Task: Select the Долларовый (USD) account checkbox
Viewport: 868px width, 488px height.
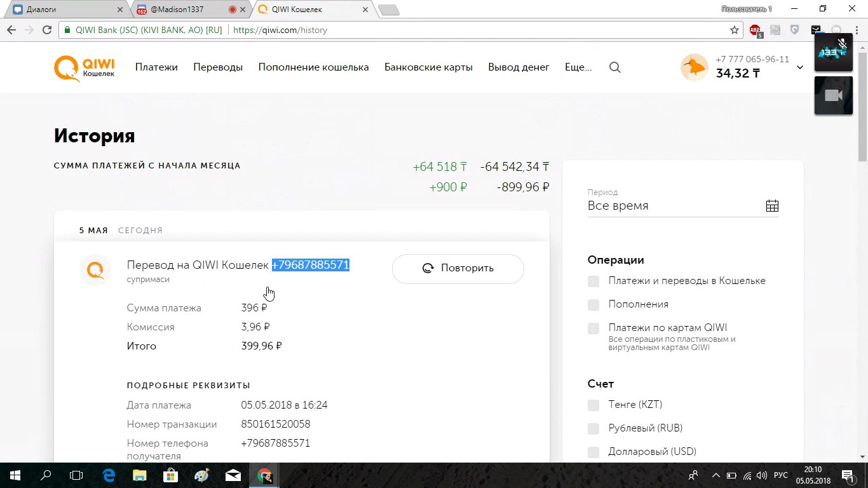Action: (x=593, y=452)
